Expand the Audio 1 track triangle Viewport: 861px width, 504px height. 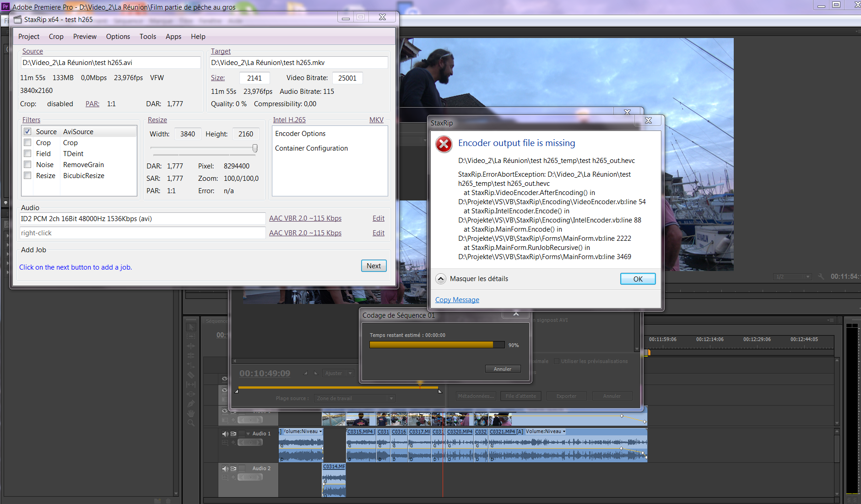coord(248,434)
